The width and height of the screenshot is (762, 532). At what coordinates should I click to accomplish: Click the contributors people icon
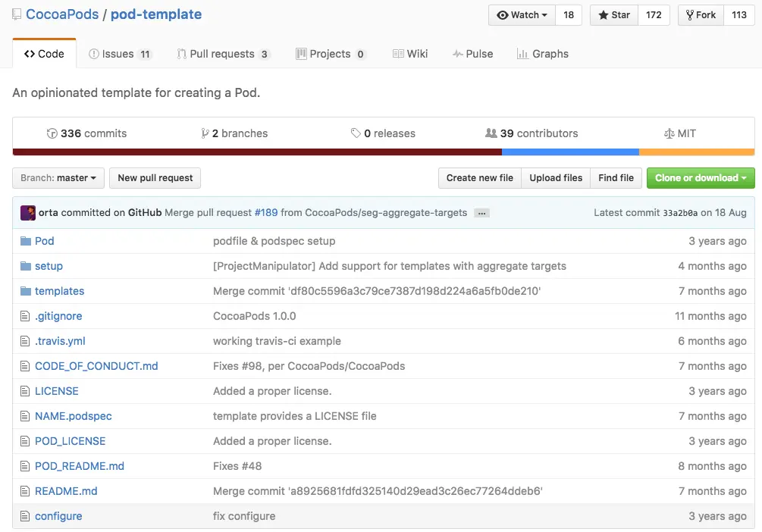[491, 133]
